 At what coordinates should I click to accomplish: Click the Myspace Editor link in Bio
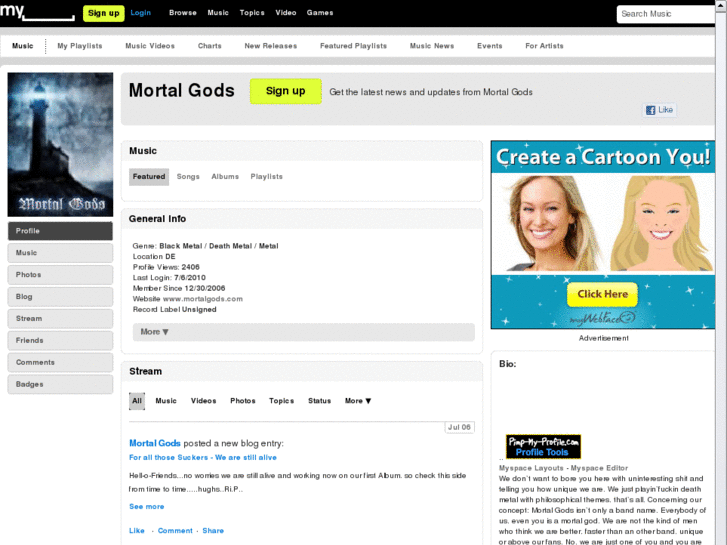[x=599, y=468]
